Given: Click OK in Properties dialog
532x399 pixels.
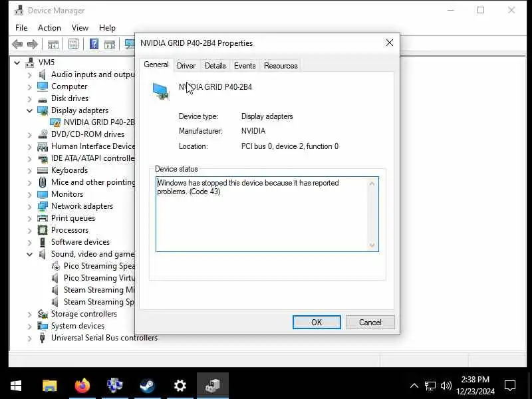Looking at the screenshot, I should point(317,323).
